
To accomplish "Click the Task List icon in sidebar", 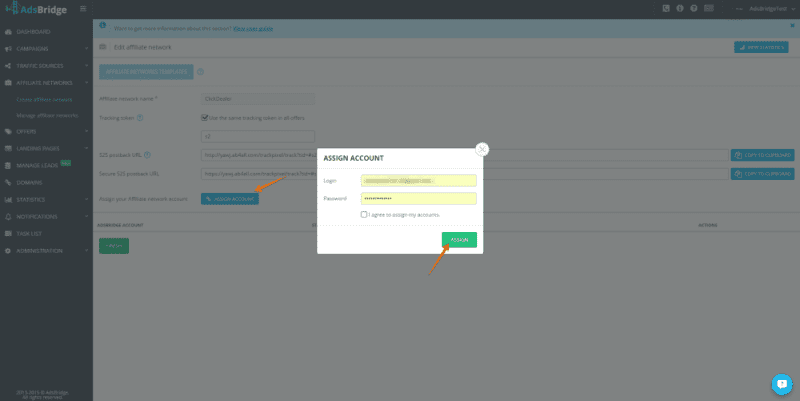I will [8, 234].
